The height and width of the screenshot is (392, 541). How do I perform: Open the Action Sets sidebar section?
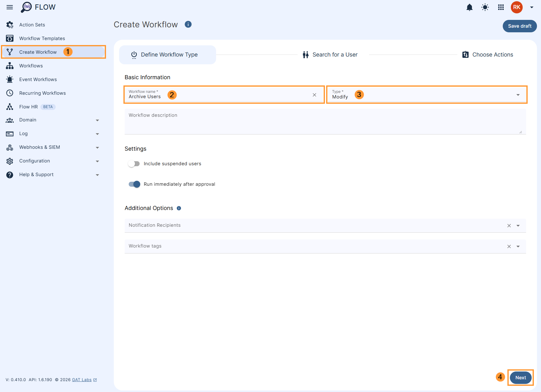pyautogui.click(x=32, y=25)
